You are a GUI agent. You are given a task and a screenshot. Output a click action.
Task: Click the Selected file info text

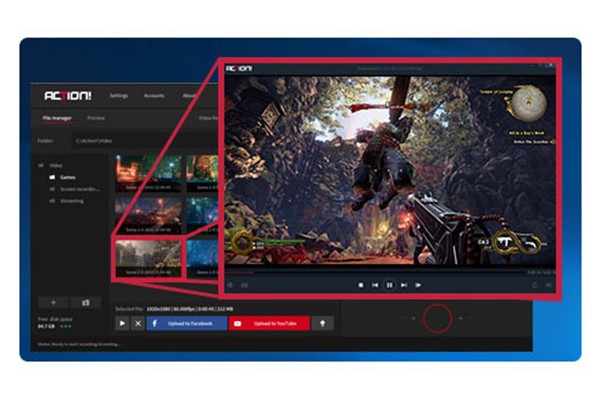174,309
